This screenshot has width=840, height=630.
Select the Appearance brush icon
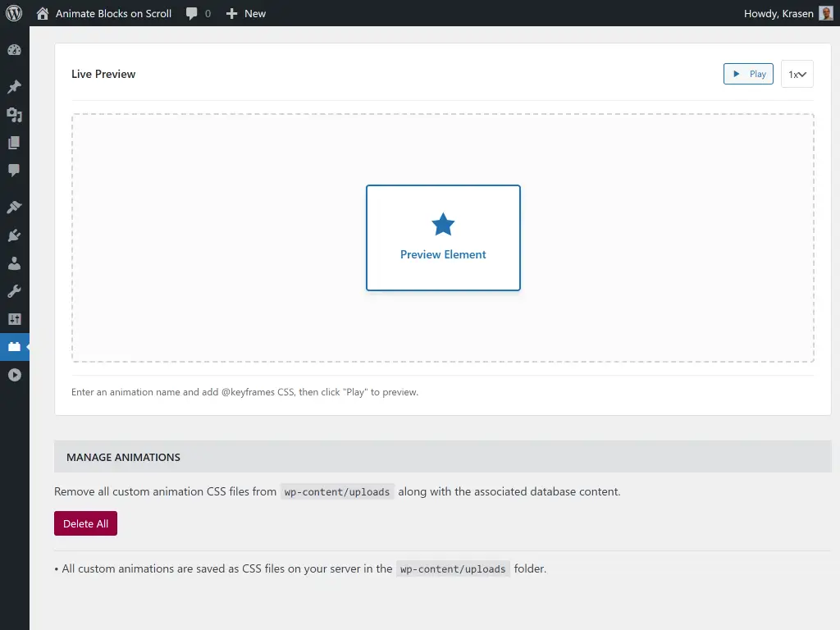pyautogui.click(x=14, y=207)
